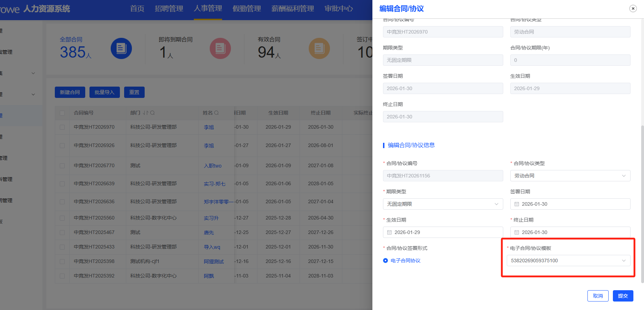
Task: Open the 薪酬福利管理 menu
Action: click(292, 9)
